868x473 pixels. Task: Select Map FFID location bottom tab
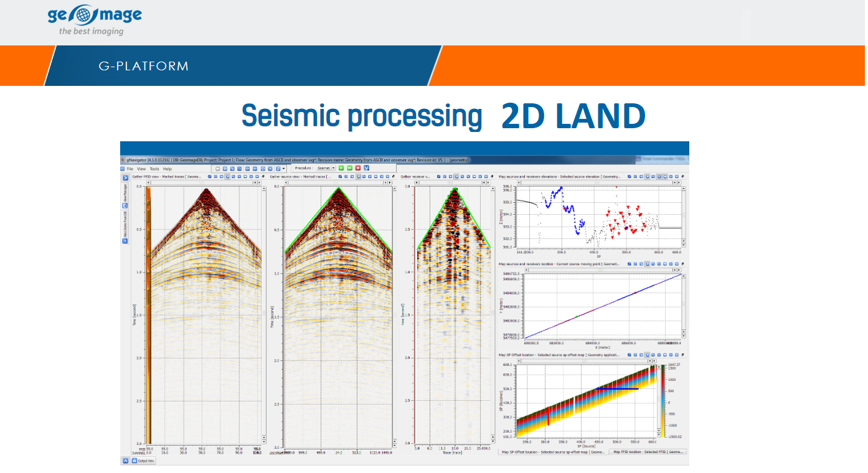pyautogui.click(x=649, y=452)
